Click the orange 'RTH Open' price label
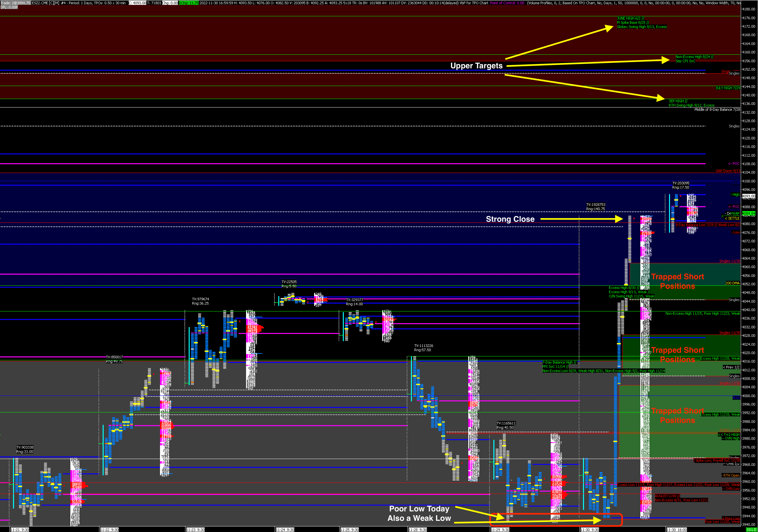The image size is (758, 532). [x=731, y=475]
